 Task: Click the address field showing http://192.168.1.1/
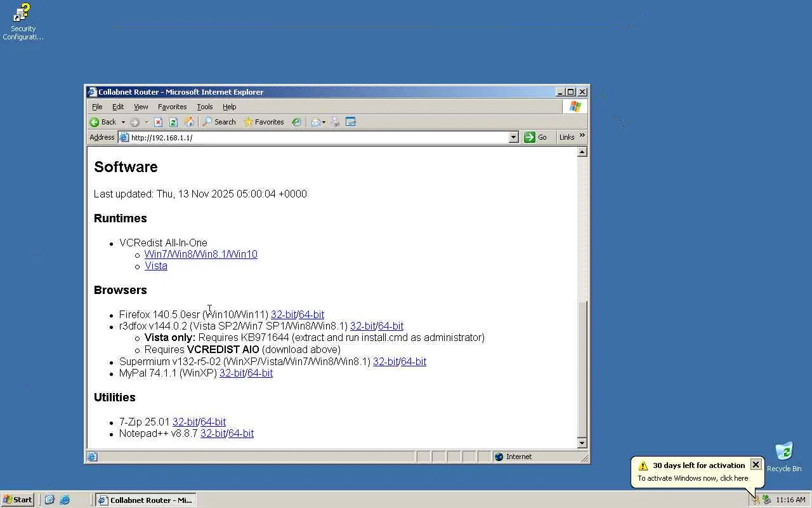[318, 137]
